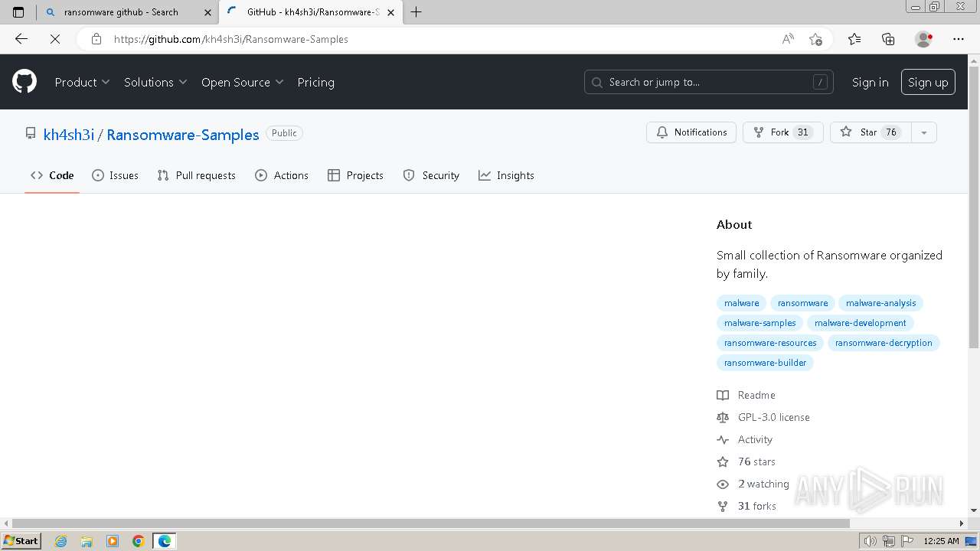Click the Sign up button
The width and height of the screenshot is (980, 551).
(928, 82)
